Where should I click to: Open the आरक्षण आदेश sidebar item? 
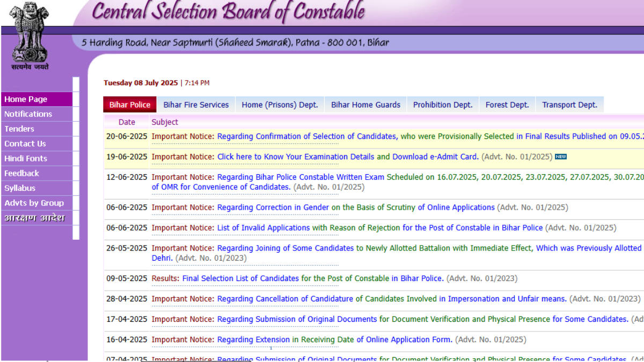36,218
